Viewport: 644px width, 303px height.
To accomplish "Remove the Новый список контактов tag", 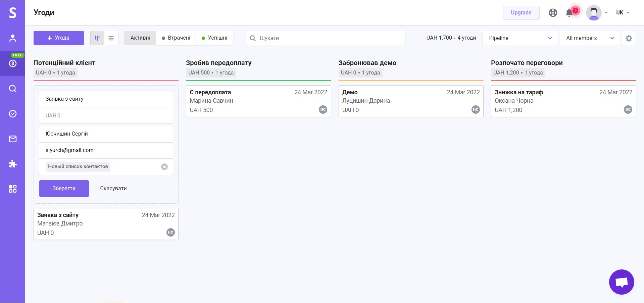I will coord(164,167).
